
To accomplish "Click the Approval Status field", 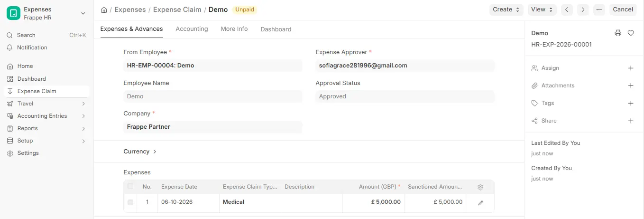I will pyautogui.click(x=405, y=96).
